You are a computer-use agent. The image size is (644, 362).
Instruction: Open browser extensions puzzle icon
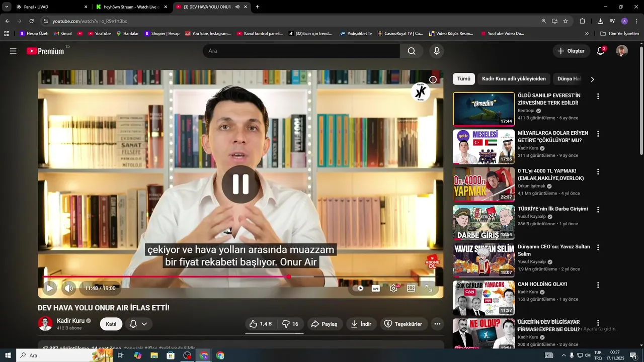[x=582, y=21]
